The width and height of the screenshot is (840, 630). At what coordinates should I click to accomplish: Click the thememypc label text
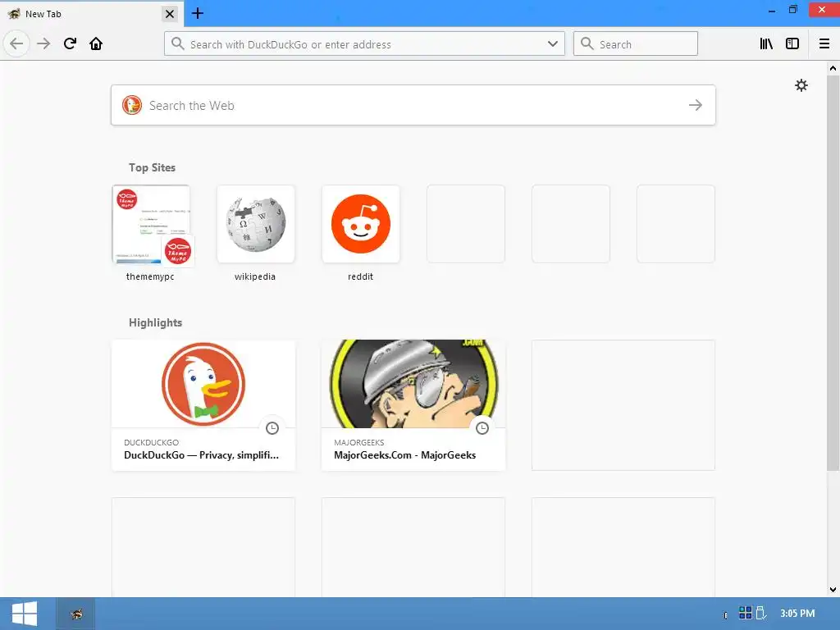[x=150, y=276]
